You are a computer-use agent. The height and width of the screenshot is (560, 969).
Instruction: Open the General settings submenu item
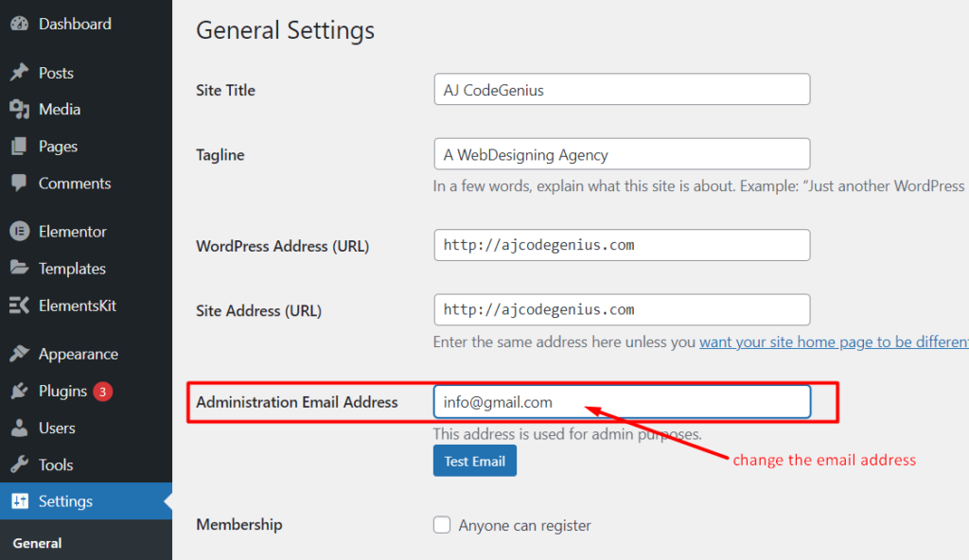coord(37,543)
